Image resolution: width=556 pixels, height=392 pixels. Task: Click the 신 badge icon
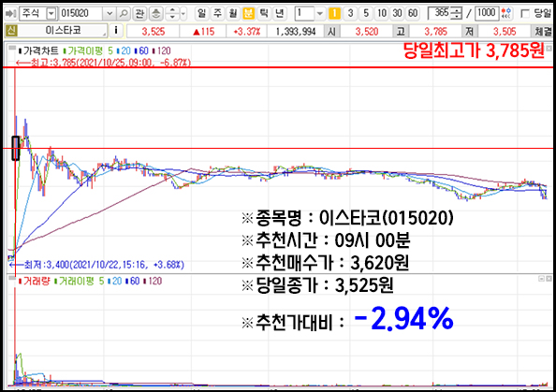point(11,31)
